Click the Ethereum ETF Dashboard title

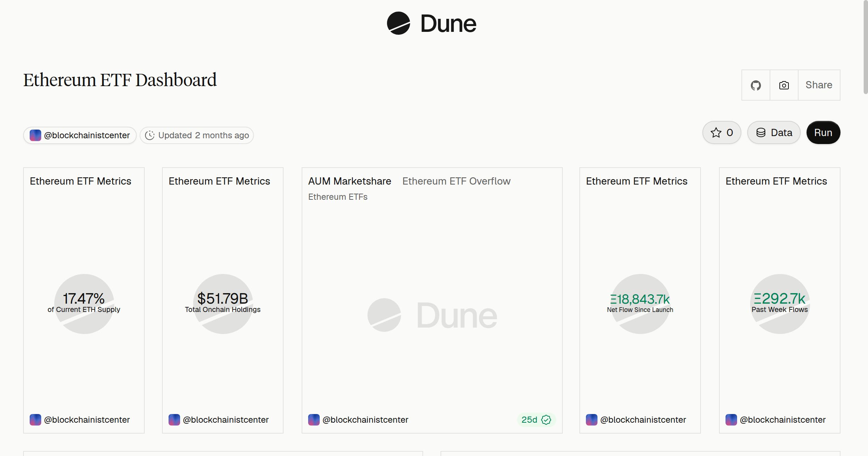point(120,80)
